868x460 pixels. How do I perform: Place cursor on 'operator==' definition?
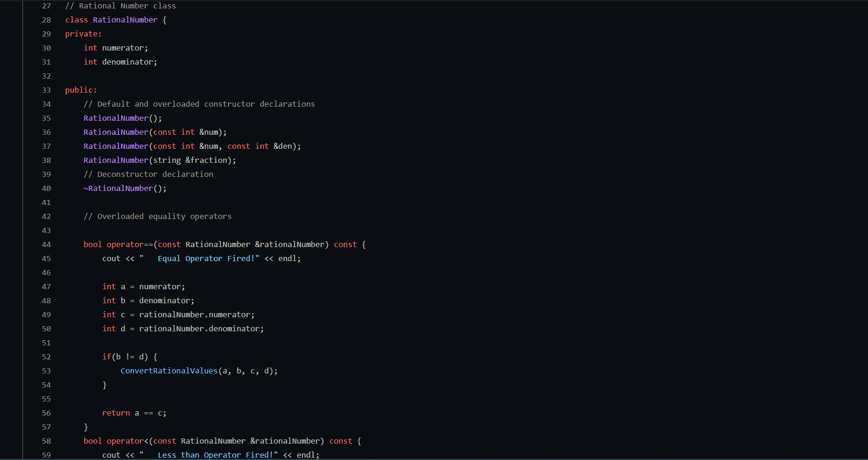[130, 244]
